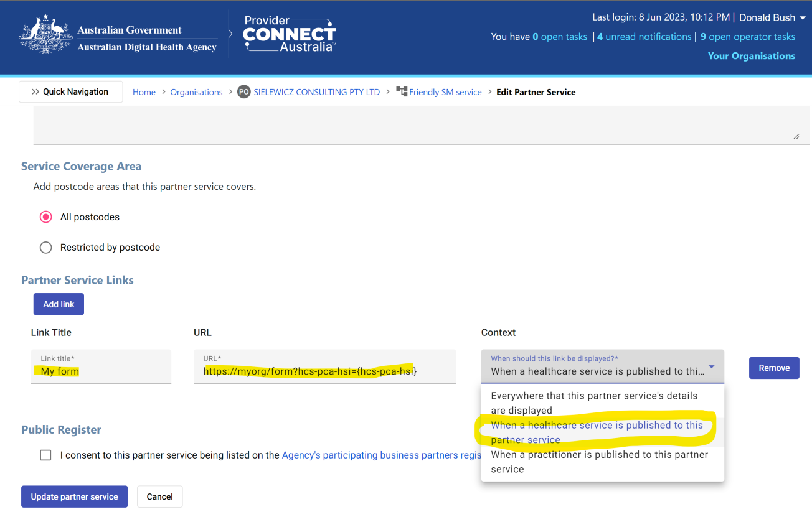Check the public register consent checkbox

click(45, 455)
